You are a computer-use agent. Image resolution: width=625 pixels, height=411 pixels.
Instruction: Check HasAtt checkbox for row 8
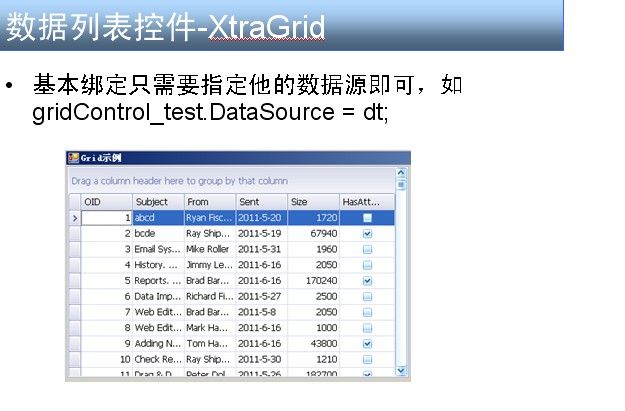[368, 328]
